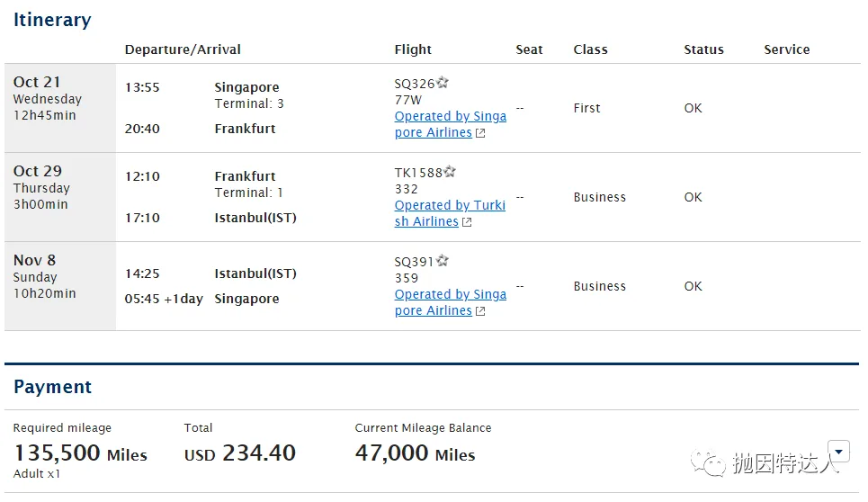
Task: Open Operated by Singapore Airlines link for SQ391
Action: point(450,302)
